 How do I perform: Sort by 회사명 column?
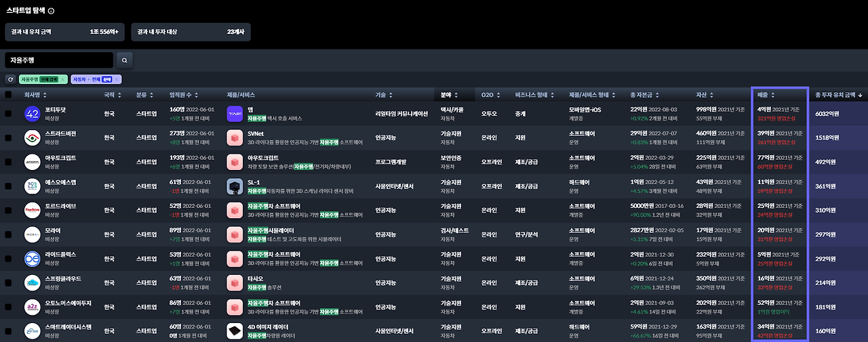35,95
